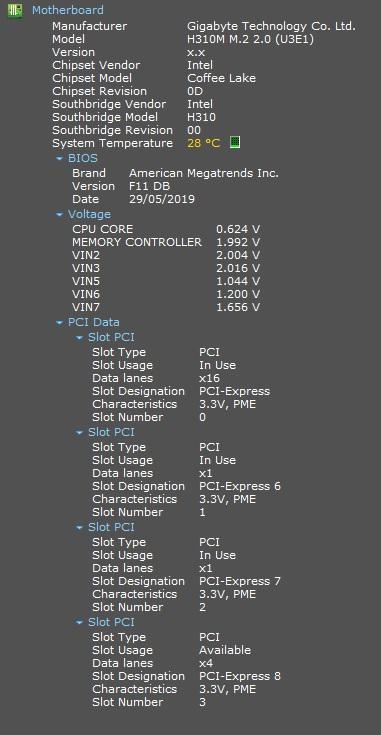The height and width of the screenshot is (735, 381).
Task: Select the Slot PCI heading for PCI-Express 6
Action: tap(111, 432)
